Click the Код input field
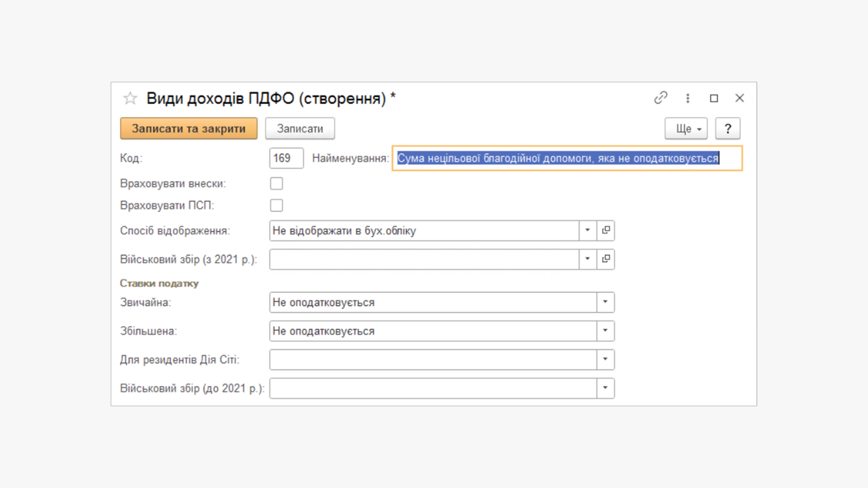 click(286, 158)
